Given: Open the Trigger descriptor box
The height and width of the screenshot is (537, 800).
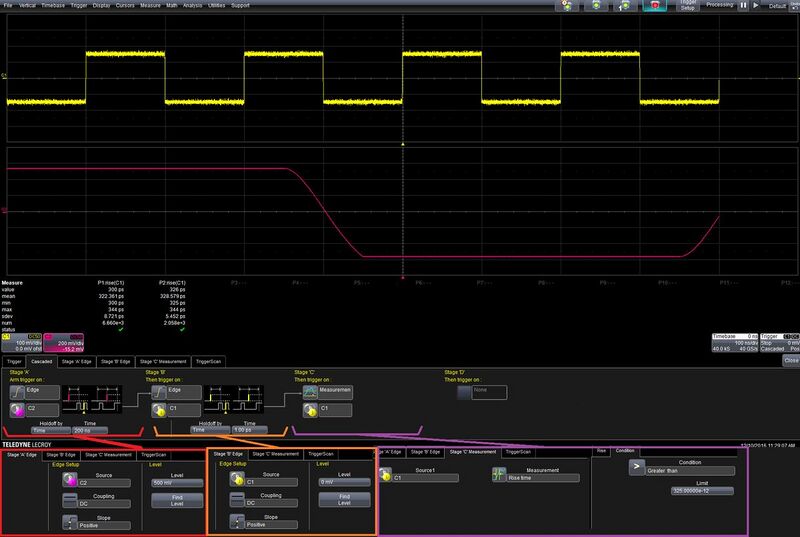Looking at the screenshot, I should [780, 343].
